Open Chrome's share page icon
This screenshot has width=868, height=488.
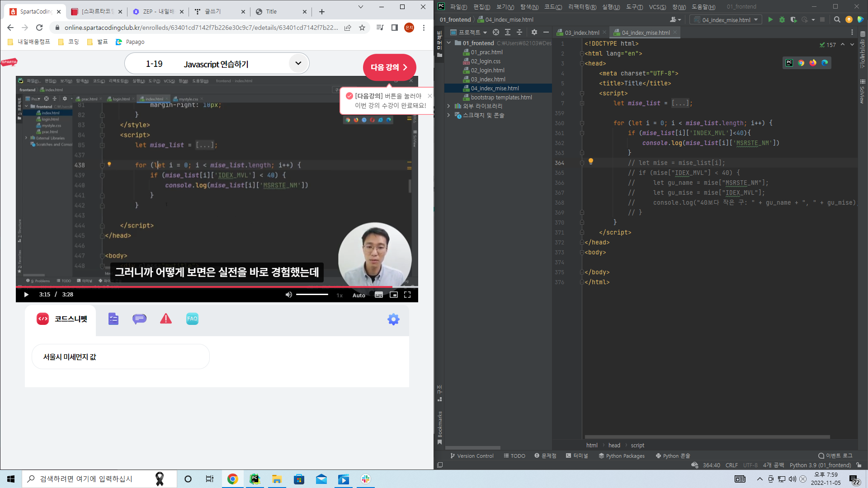[348, 28]
